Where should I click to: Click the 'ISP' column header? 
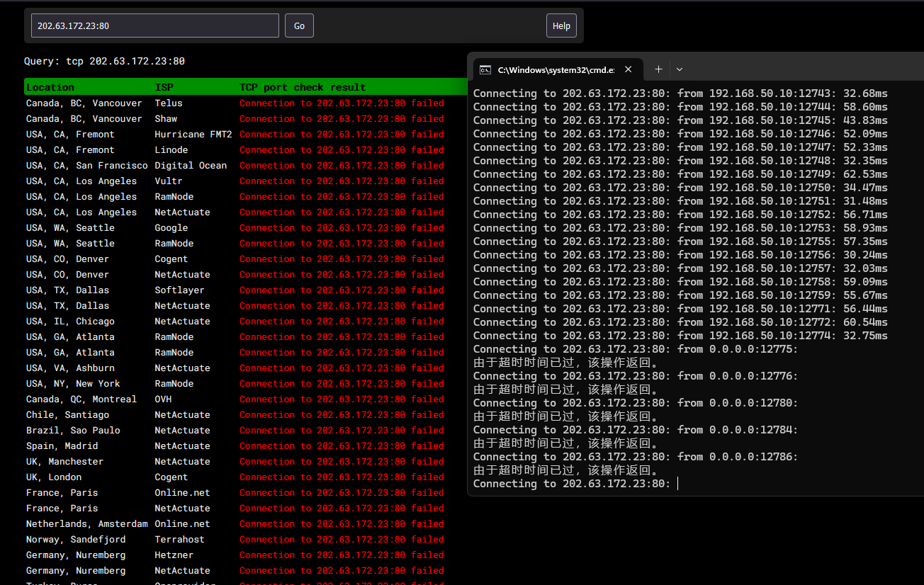pyautogui.click(x=164, y=87)
